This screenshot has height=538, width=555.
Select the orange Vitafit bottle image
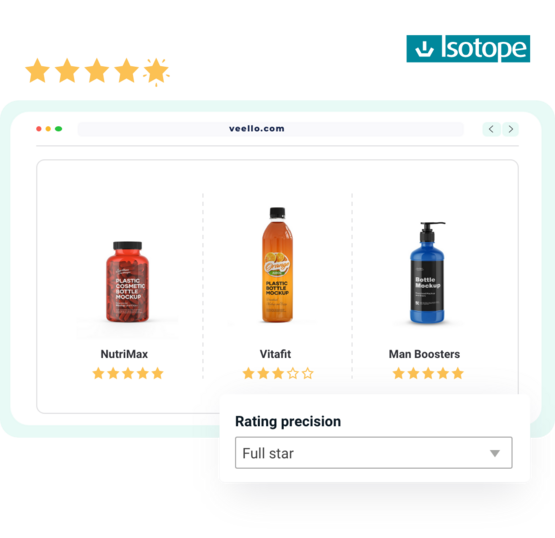pyautogui.click(x=278, y=265)
